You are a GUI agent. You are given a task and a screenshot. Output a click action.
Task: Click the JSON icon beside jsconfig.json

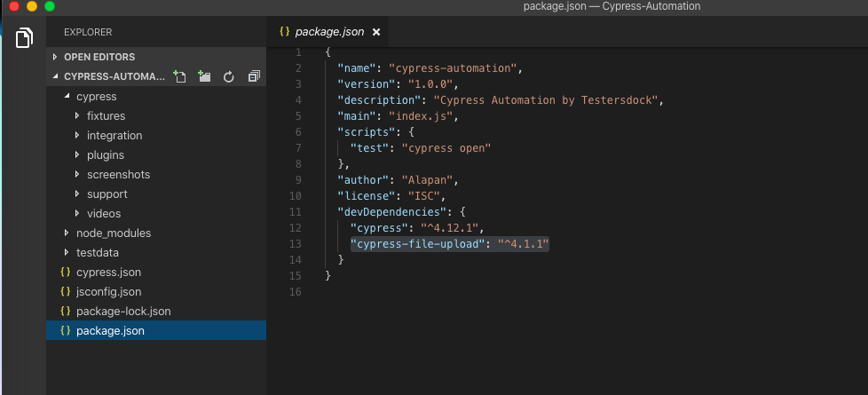pyautogui.click(x=66, y=291)
